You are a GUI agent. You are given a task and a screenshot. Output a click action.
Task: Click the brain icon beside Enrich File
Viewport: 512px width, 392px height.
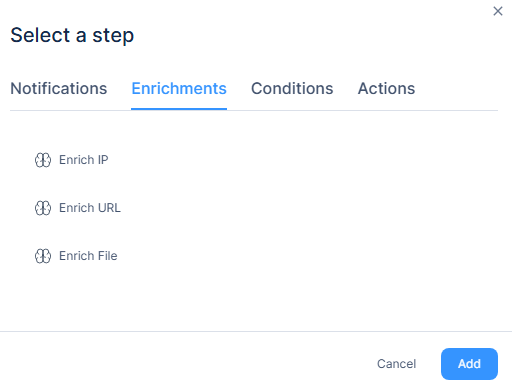point(43,256)
